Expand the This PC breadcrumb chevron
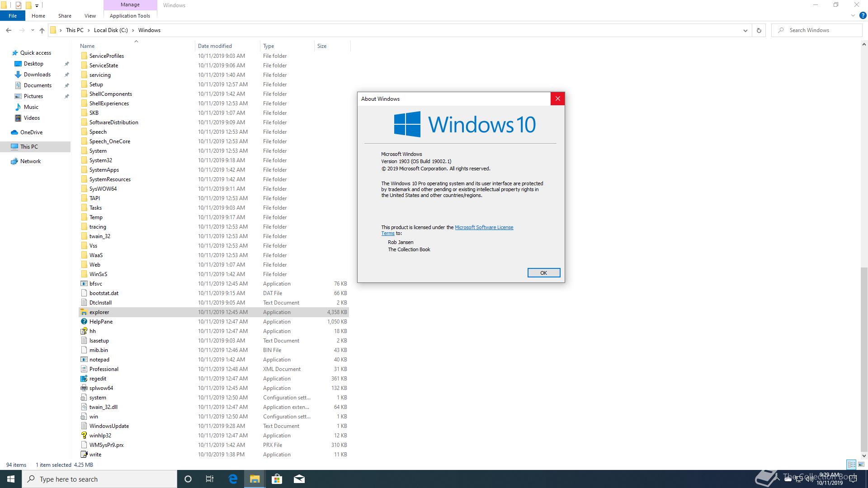 click(x=89, y=30)
